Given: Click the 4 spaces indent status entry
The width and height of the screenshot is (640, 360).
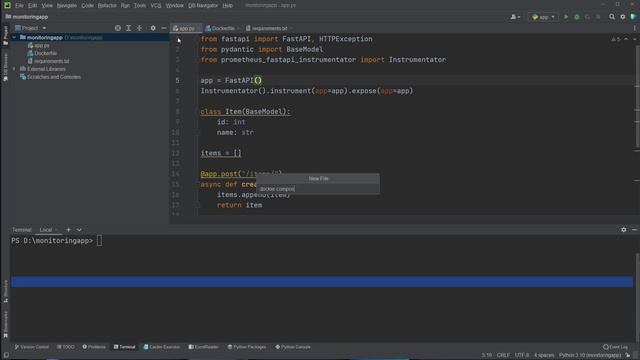Looking at the screenshot, I should [x=544, y=355].
